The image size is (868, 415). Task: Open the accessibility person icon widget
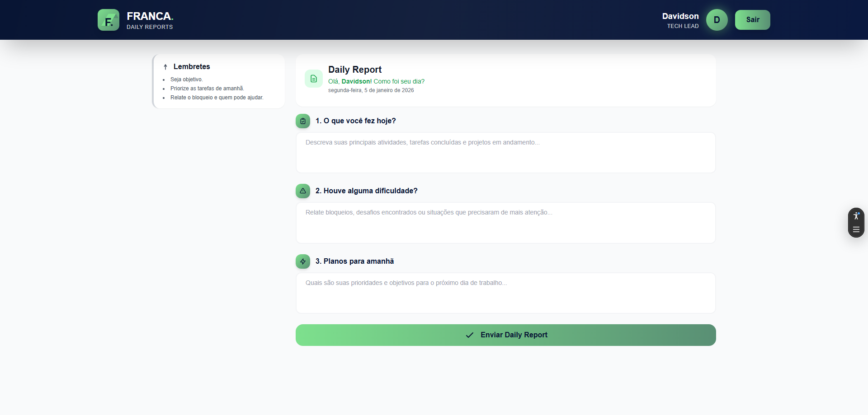coord(856,216)
